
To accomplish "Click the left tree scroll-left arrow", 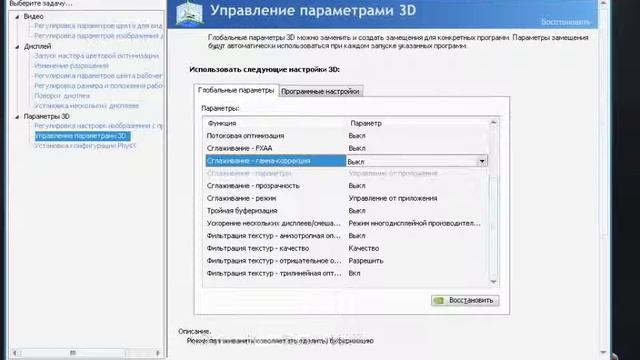I will pyautogui.click(x=15, y=353).
